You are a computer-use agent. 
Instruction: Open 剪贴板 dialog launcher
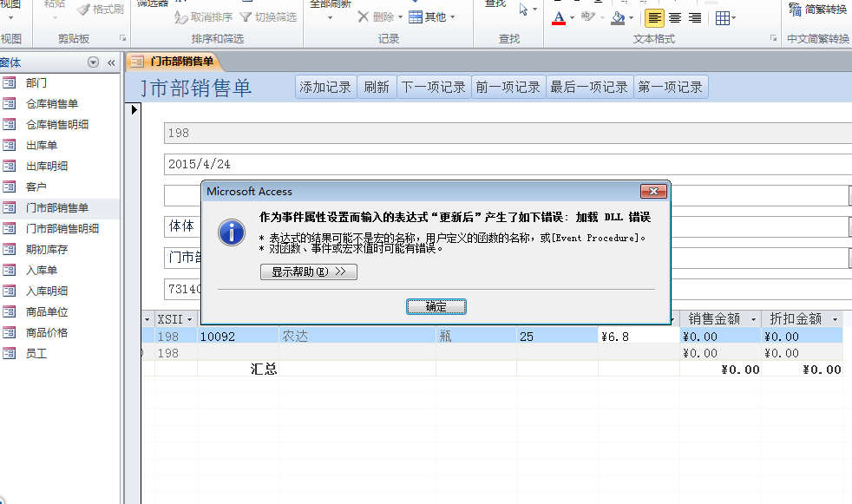click(x=123, y=38)
